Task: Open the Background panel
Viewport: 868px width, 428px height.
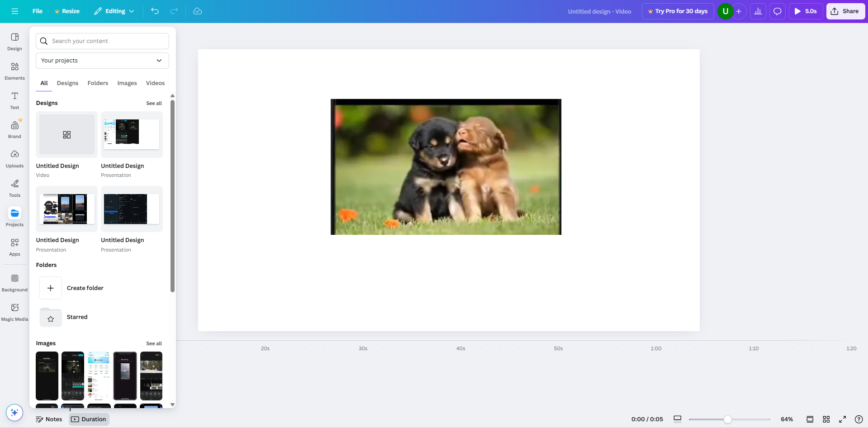Action: click(14, 281)
